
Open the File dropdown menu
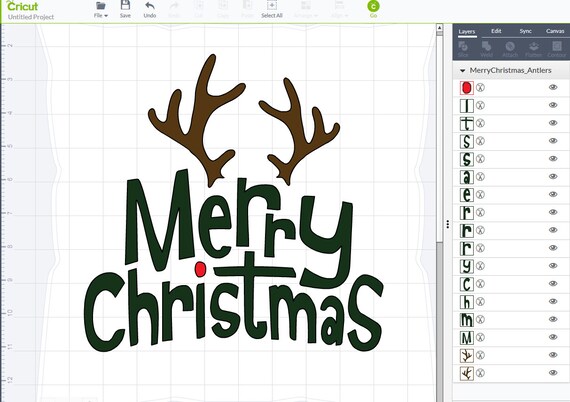pos(101,9)
